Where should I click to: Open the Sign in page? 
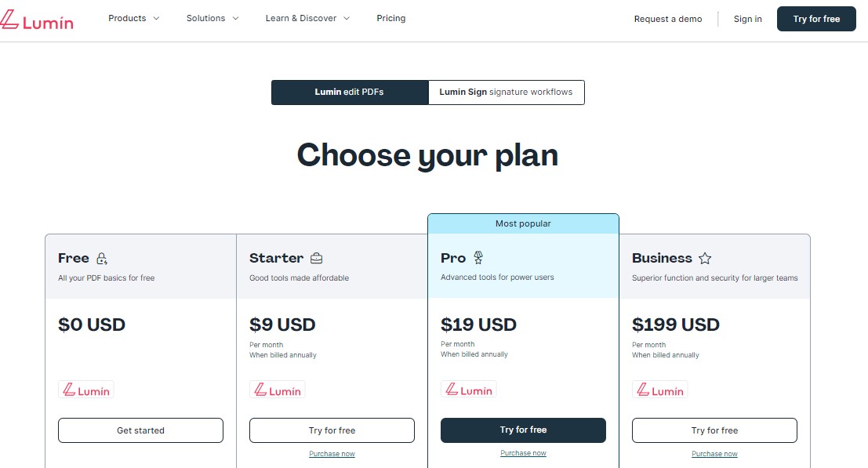747,19
